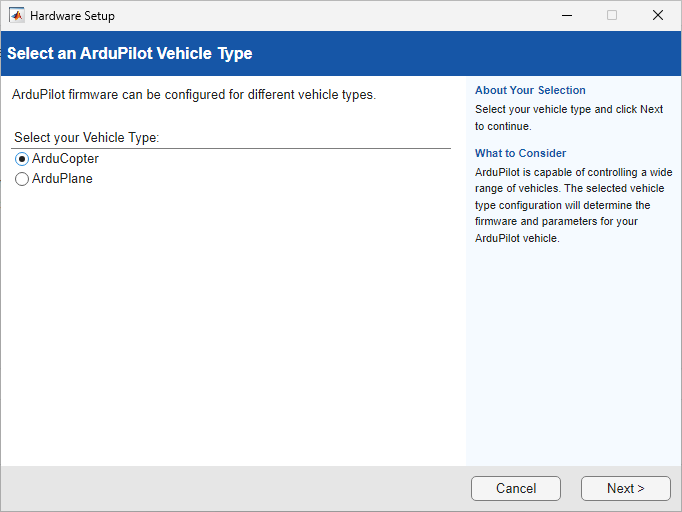Click the What to Consider heading
The image size is (682, 512).
click(520, 153)
